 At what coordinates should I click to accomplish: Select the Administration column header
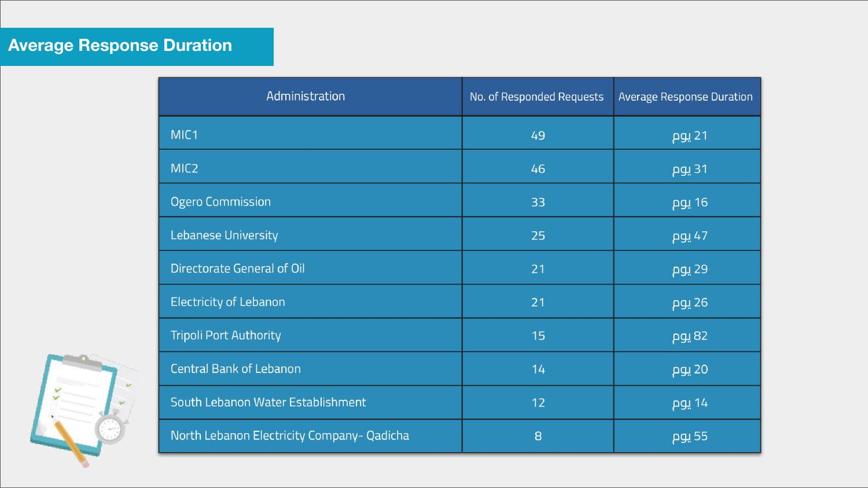click(x=310, y=97)
